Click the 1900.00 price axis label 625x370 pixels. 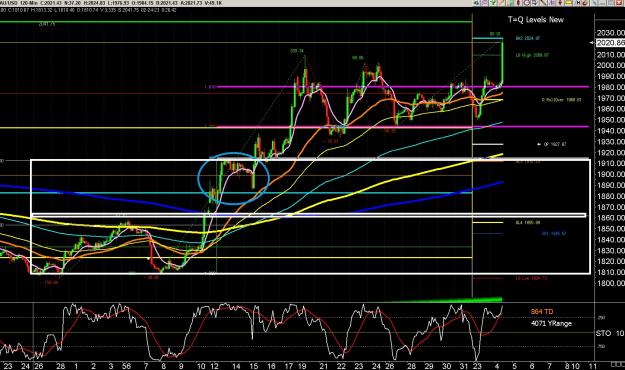tap(611, 174)
